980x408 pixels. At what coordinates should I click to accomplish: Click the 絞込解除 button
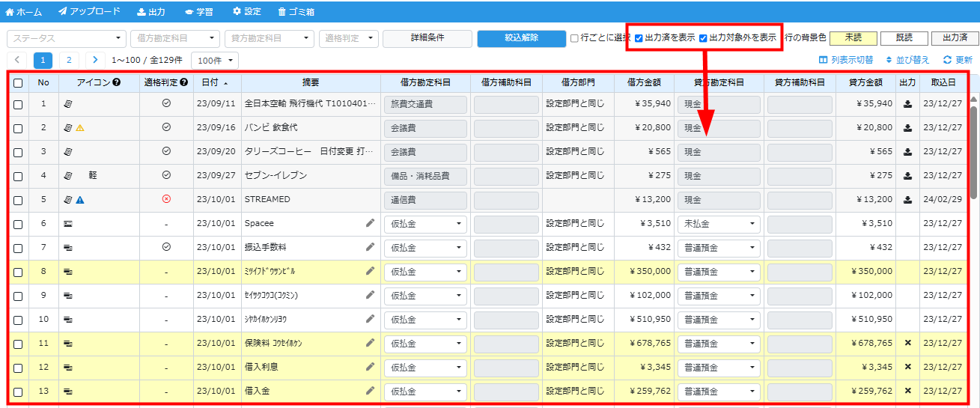pyautogui.click(x=521, y=38)
